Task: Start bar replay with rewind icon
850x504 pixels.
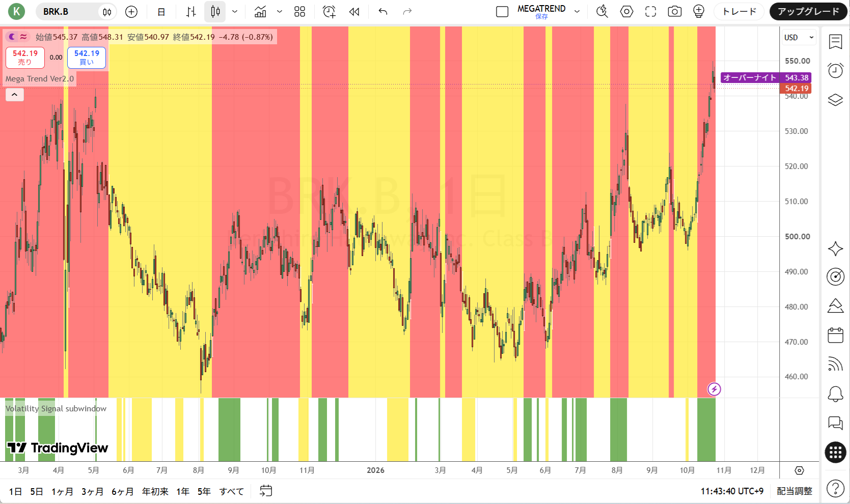Action: click(x=354, y=12)
